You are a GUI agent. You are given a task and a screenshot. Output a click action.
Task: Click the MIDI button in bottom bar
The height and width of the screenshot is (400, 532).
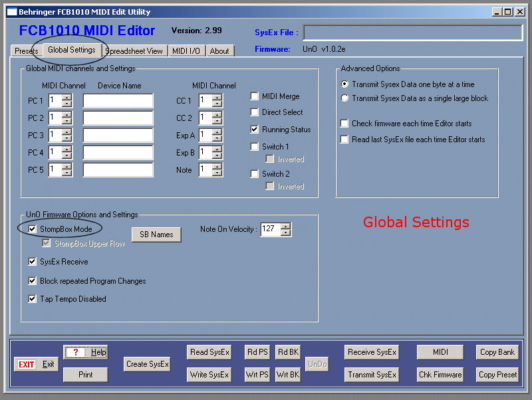tap(440, 353)
